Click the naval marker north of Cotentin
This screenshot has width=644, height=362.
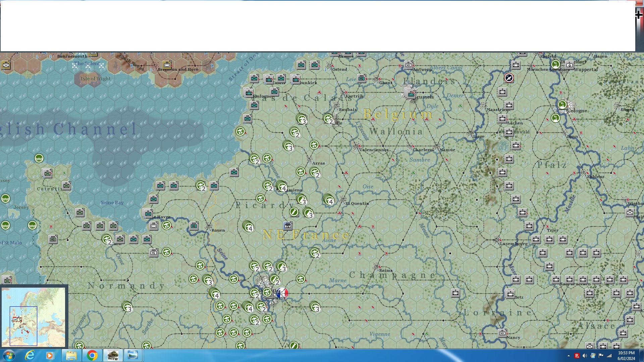point(39,158)
